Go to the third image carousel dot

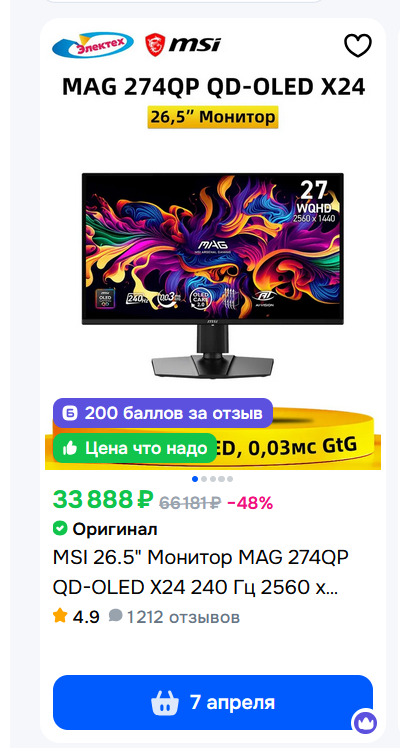(x=213, y=478)
